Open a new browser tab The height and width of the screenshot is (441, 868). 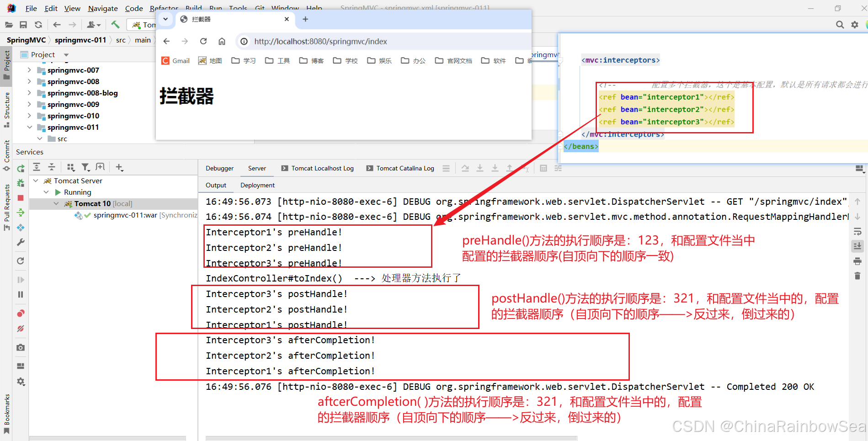tap(305, 19)
